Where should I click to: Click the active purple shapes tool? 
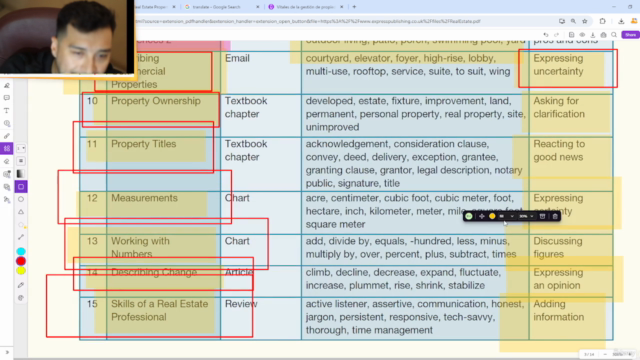(x=7, y=149)
